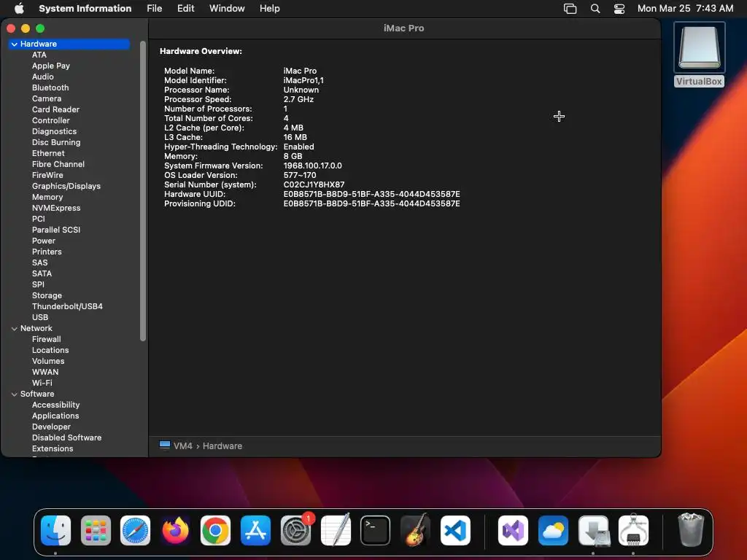Click the serial number C02CJ1Y8HX87
This screenshot has width=747, height=560.
pos(314,184)
